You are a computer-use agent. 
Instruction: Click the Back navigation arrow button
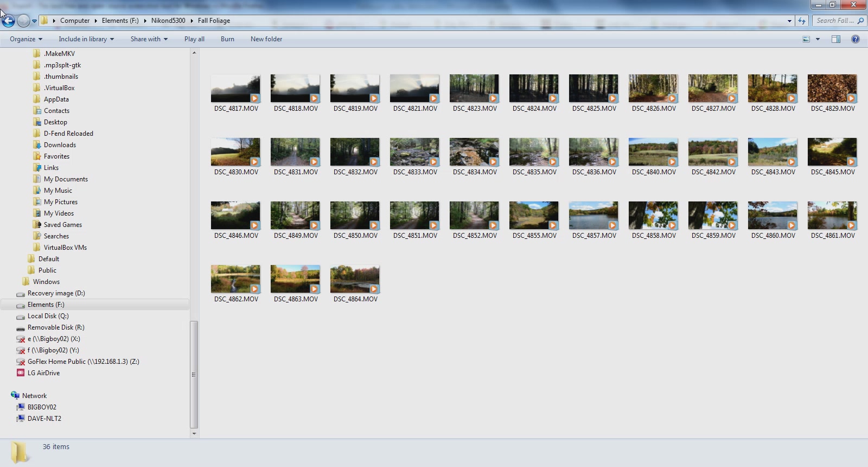8,21
